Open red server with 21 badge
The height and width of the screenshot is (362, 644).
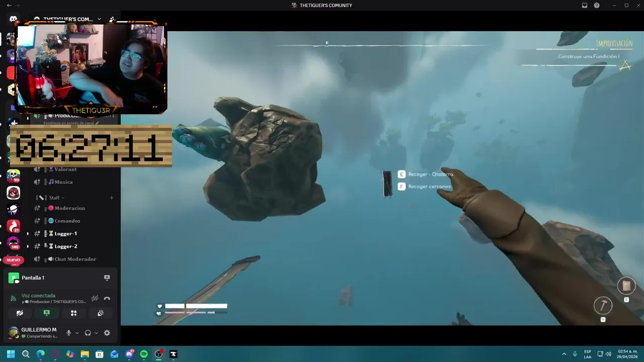(x=13, y=227)
